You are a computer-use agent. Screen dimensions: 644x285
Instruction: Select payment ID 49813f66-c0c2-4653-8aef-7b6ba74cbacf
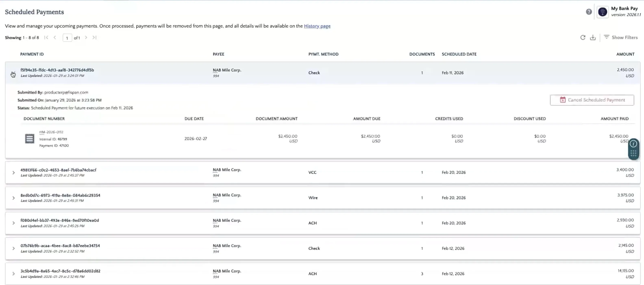coord(58,170)
